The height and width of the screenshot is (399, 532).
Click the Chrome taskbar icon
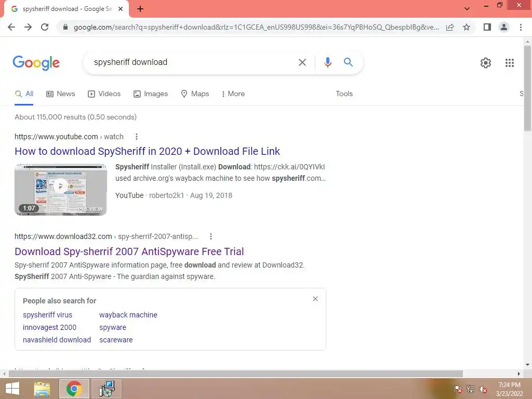click(74, 389)
